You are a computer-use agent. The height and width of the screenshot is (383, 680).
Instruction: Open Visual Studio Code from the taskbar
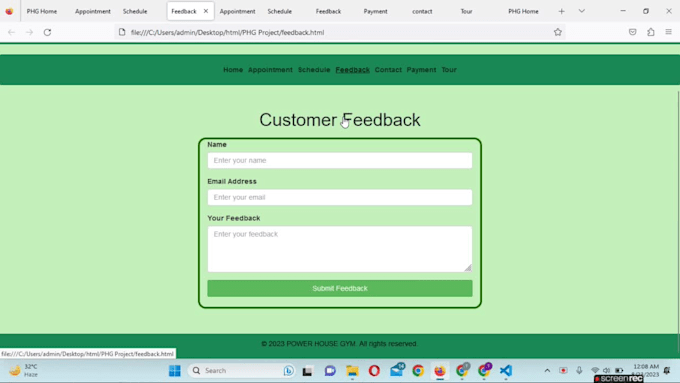506,371
